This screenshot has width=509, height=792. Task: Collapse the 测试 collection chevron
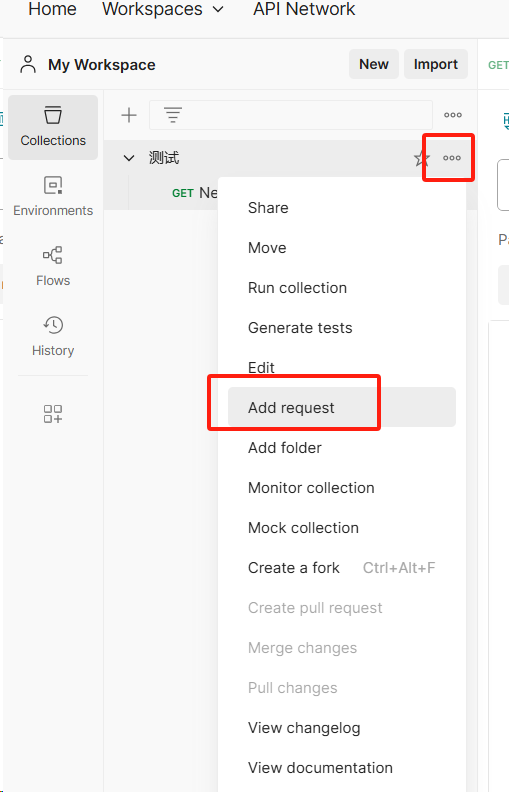click(x=129, y=158)
